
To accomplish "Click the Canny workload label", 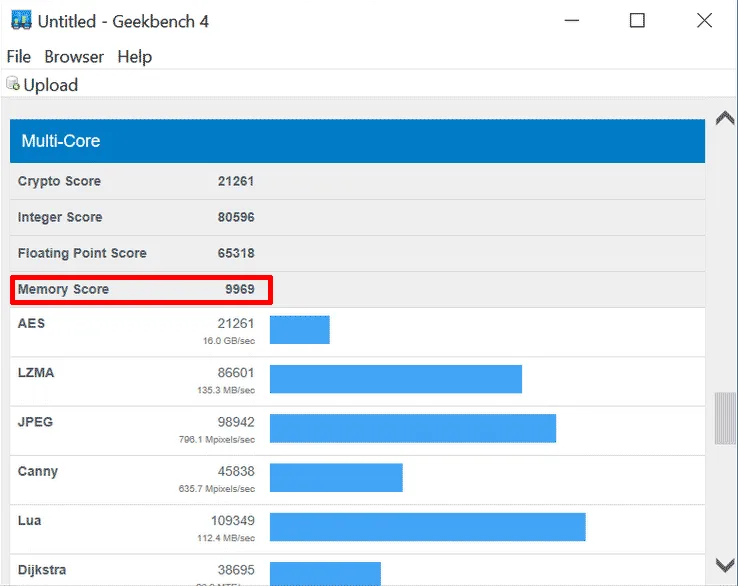I will (38, 472).
